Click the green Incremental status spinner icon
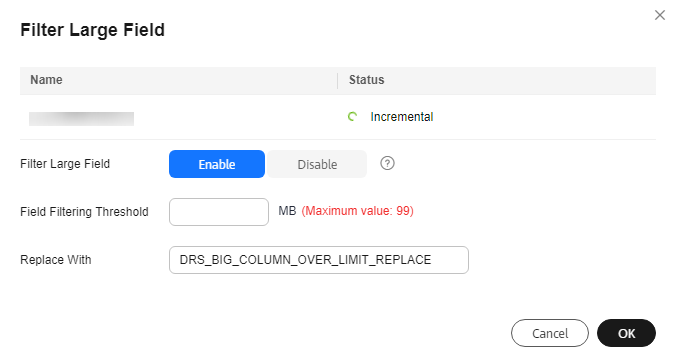The width and height of the screenshot is (677, 361). (352, 117)
